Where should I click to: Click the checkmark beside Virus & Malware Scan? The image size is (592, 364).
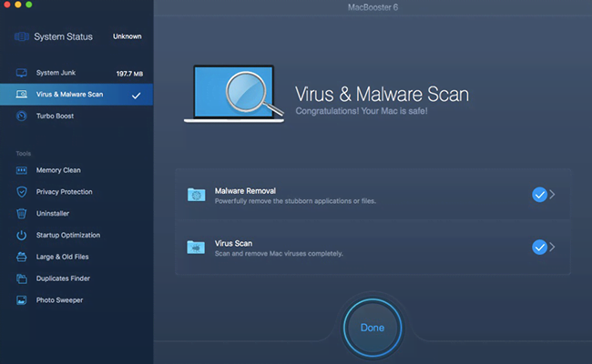(x=137, y=96)
